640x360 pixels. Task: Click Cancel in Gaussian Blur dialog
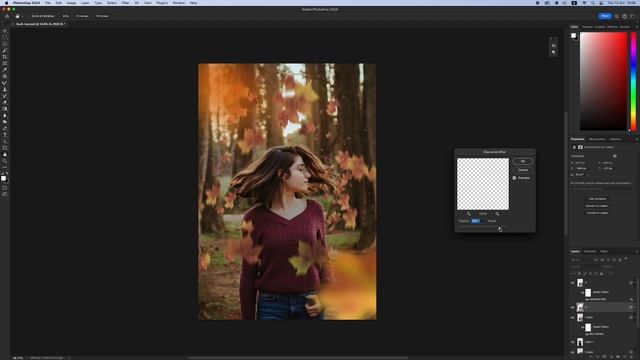(x=523, y=170)
